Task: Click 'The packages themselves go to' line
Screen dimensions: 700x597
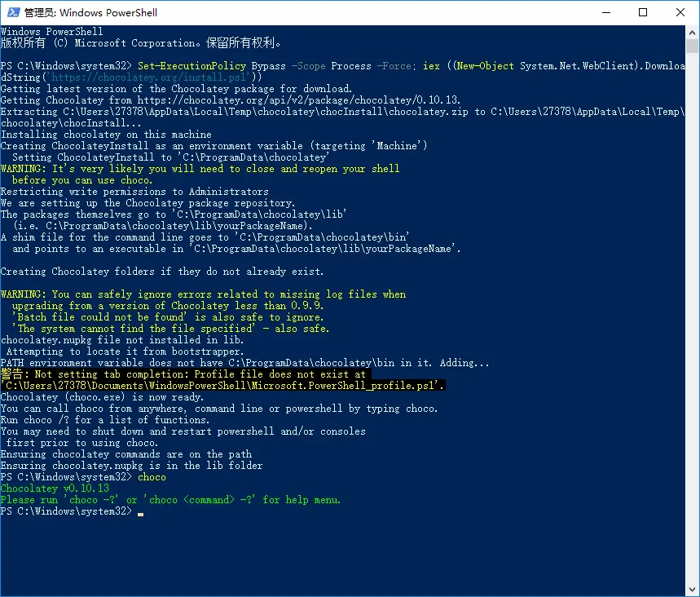Action: pos(174,214)
